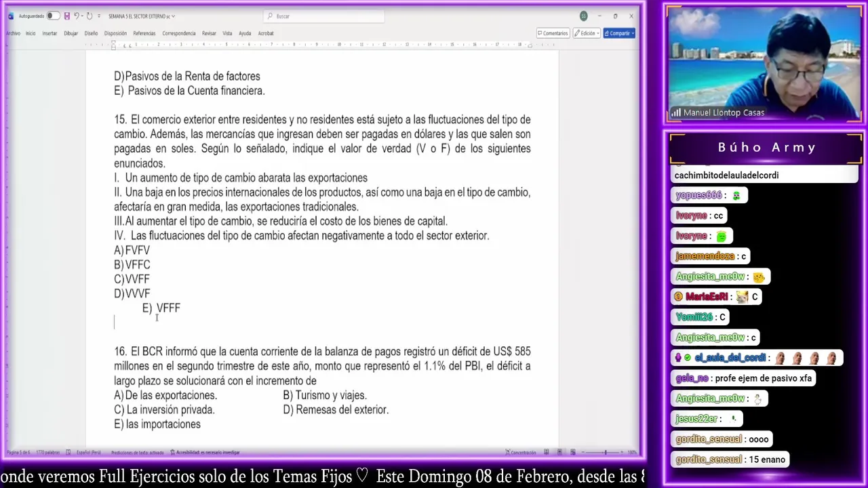Switch to the Inicio tab
The width and height of the screenshot is (868, 488).
pos(31,33)
